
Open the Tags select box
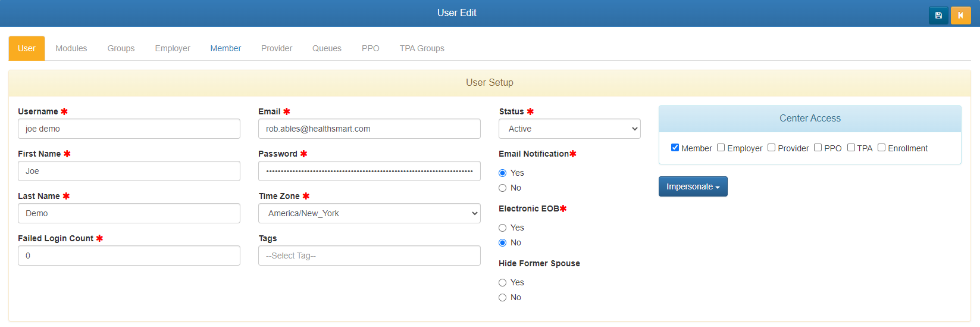pos(369,256)
